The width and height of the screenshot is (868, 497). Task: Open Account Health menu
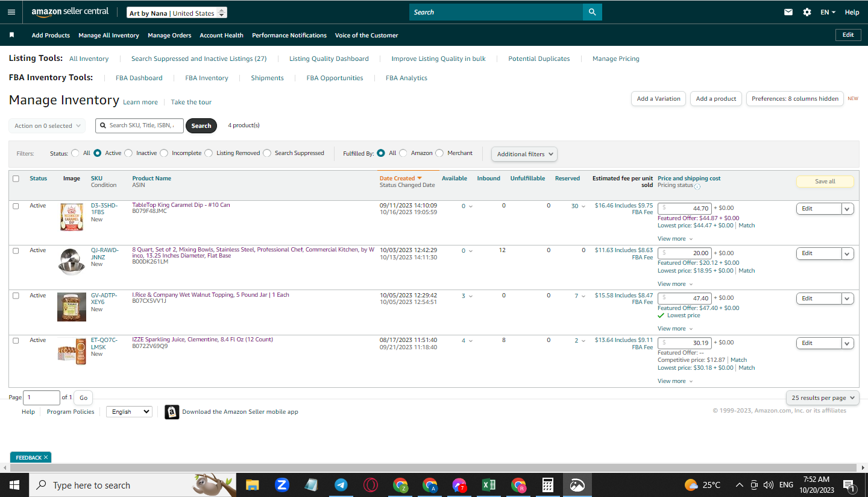(x=221, y=36)
